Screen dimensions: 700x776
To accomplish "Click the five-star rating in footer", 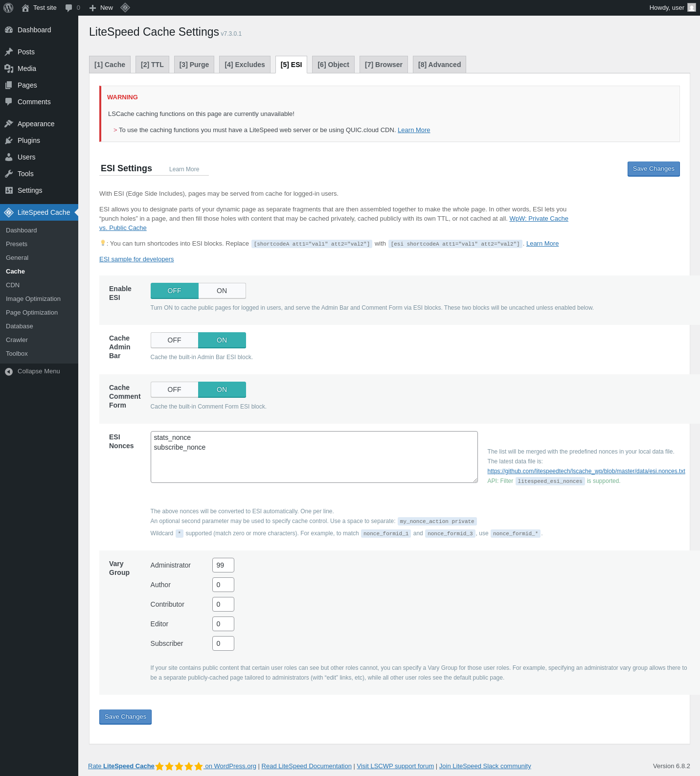I will click(x=179, y=766).
